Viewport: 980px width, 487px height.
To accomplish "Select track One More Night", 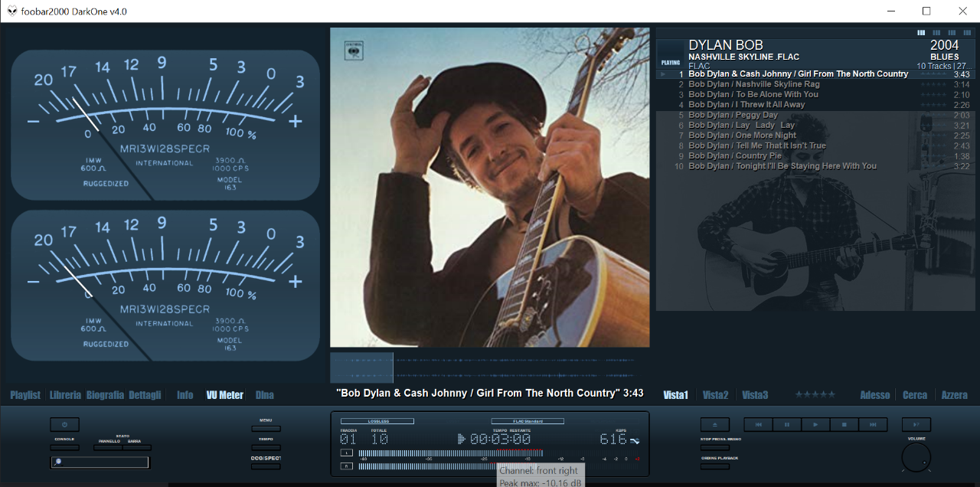I will pyautogui.click(x=815, y=136).
